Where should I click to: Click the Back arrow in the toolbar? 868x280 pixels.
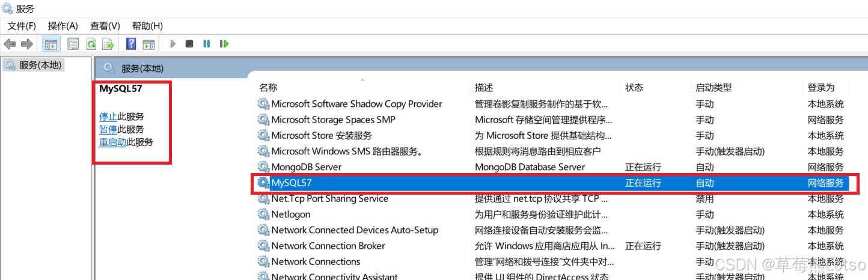(10, 44)
